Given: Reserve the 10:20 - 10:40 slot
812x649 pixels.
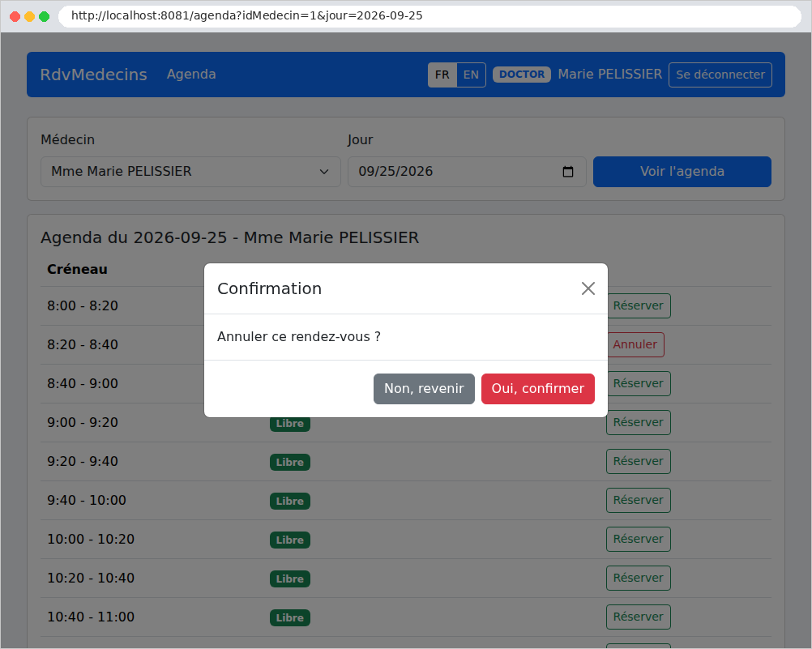Looking at the screenshot, I should (x=638, y=578).
